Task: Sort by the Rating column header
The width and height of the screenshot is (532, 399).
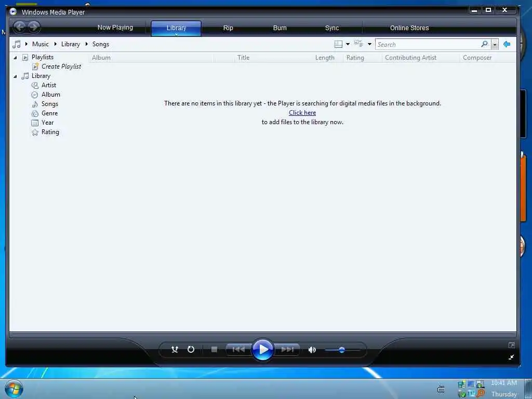Action: [x=355, y=58]
